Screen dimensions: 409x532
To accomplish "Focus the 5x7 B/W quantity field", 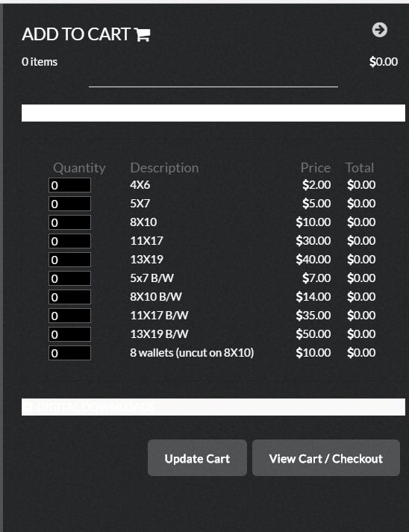I will pos(69,278).
